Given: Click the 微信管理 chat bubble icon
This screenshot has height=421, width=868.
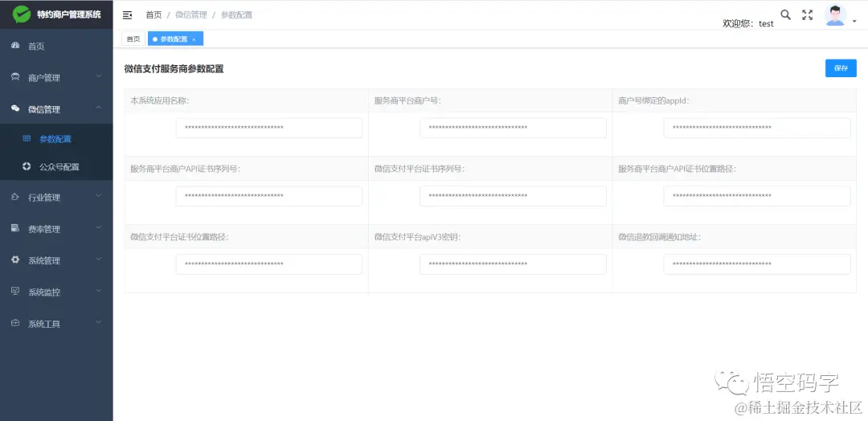Looking at the screenshot, I should (x=15, y=108).
